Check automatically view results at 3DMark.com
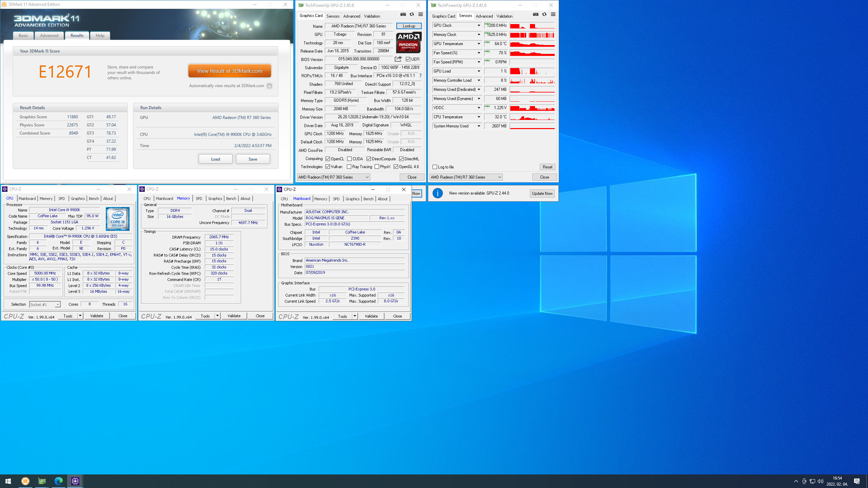This screenshot has width=868, height=488. (x=269, y=86)
